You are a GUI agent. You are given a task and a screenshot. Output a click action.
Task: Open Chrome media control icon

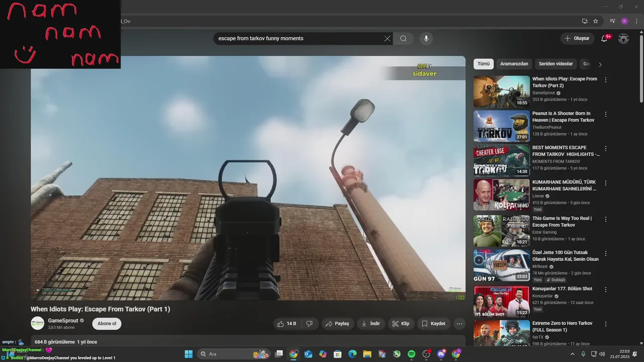click(x=612, y=21)
